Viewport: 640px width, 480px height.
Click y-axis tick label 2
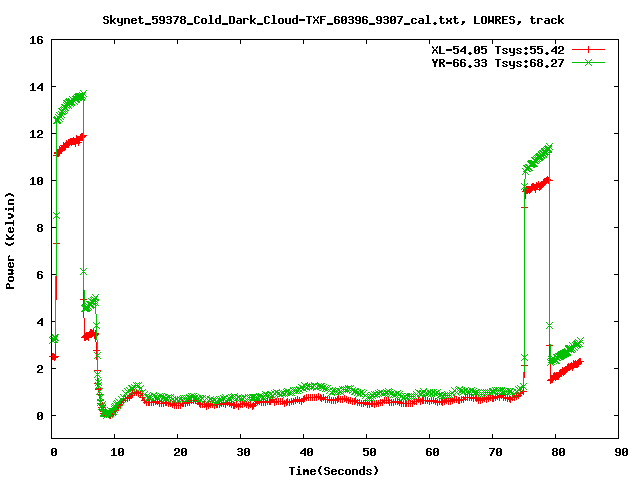coord(40,369)
